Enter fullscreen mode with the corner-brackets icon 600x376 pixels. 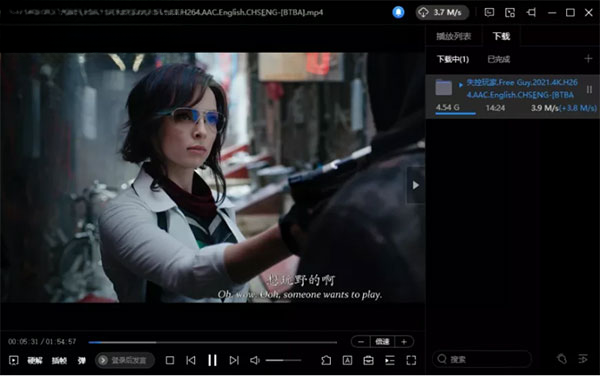pos(411,360)
